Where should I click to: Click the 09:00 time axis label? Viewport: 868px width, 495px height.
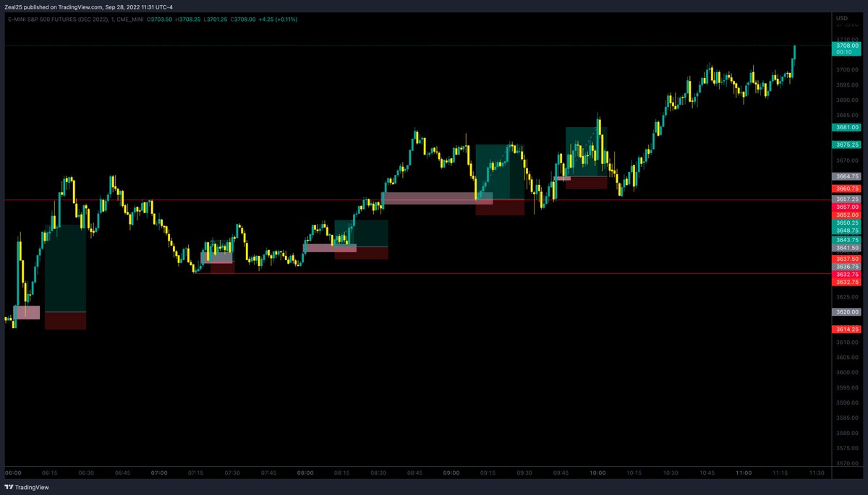[x=451, y=473]
